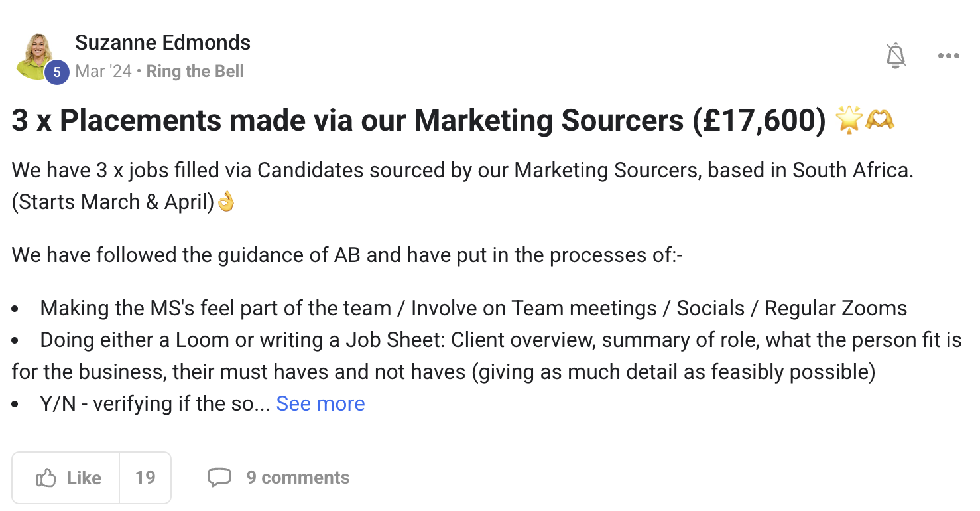Open the three-dot more options menu
Screen dimensions: 980x511
point(949,56)
